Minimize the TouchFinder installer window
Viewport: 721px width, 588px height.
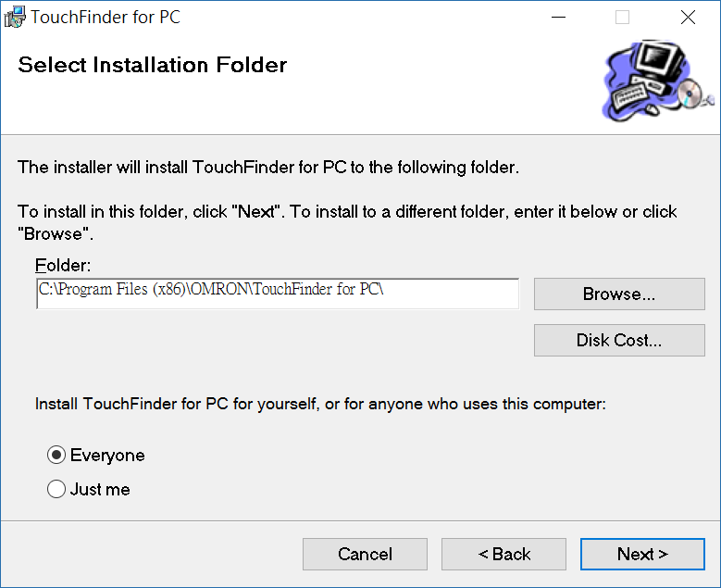(557, 17)
